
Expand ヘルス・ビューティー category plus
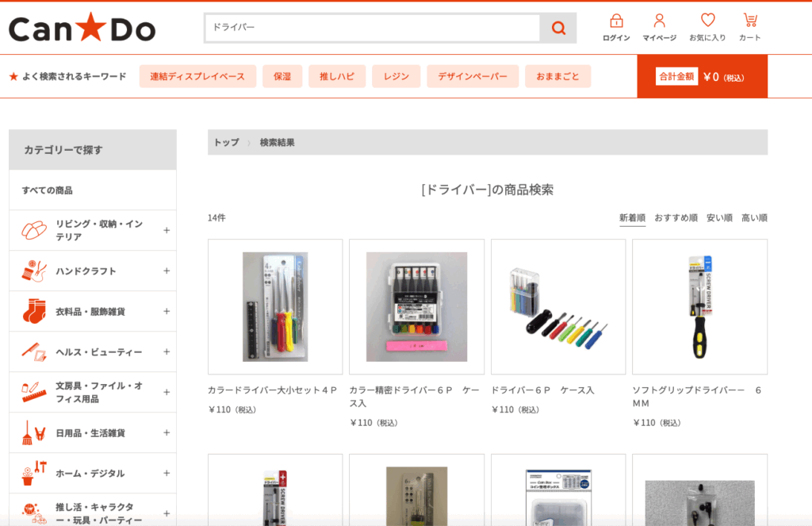167,351
